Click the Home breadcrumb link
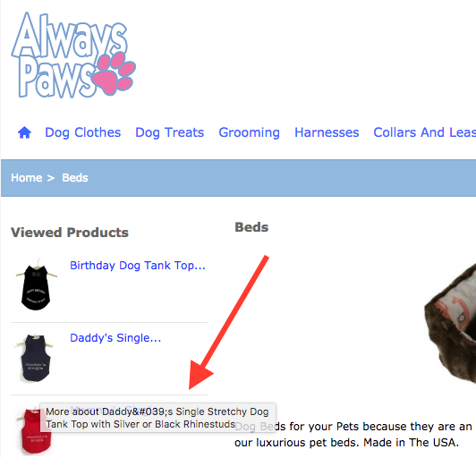This screenshot has width=476, height=458. coord(27,178)
